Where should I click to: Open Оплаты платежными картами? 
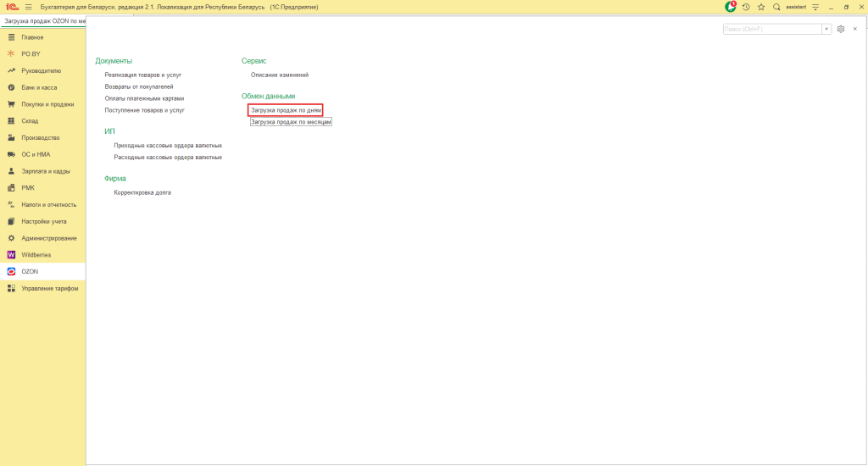(144, 98)
